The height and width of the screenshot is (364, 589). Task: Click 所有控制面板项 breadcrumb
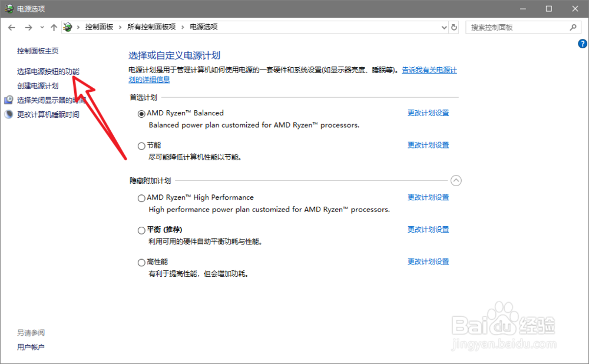tap(151, 27)
